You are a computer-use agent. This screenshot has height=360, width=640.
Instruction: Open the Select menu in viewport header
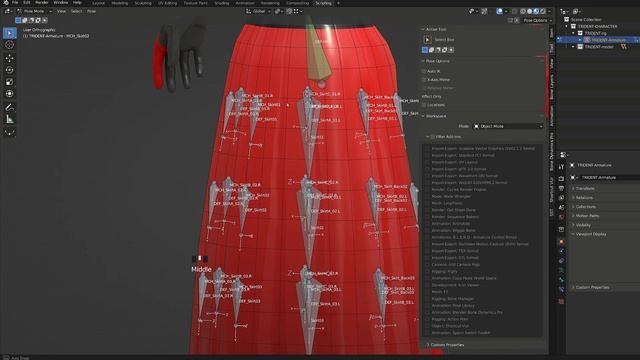point(76,11)
